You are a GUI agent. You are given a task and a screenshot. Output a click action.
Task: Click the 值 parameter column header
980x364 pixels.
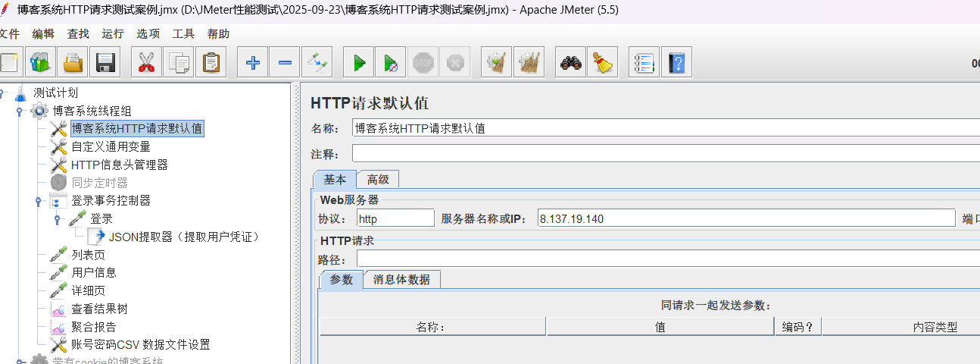pos(660,327)
